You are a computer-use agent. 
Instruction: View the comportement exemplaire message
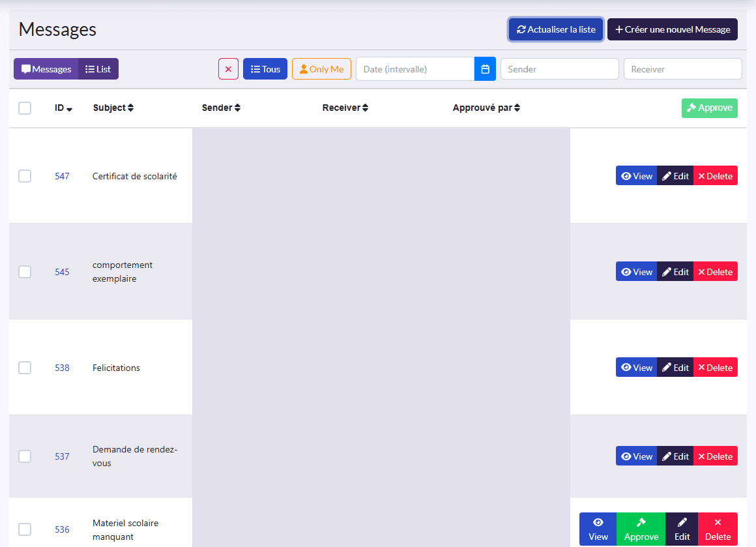pyautogui.click(x=637, y=272)
